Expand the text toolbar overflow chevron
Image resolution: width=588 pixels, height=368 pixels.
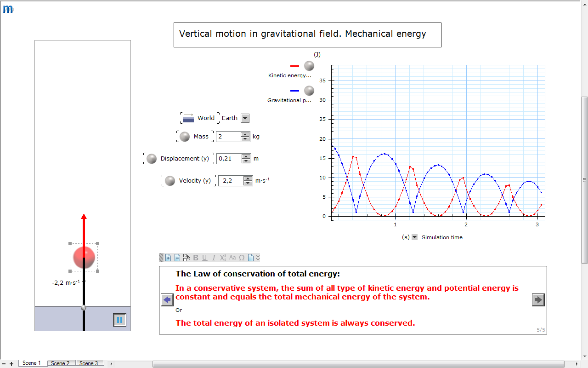pos(258,258)
